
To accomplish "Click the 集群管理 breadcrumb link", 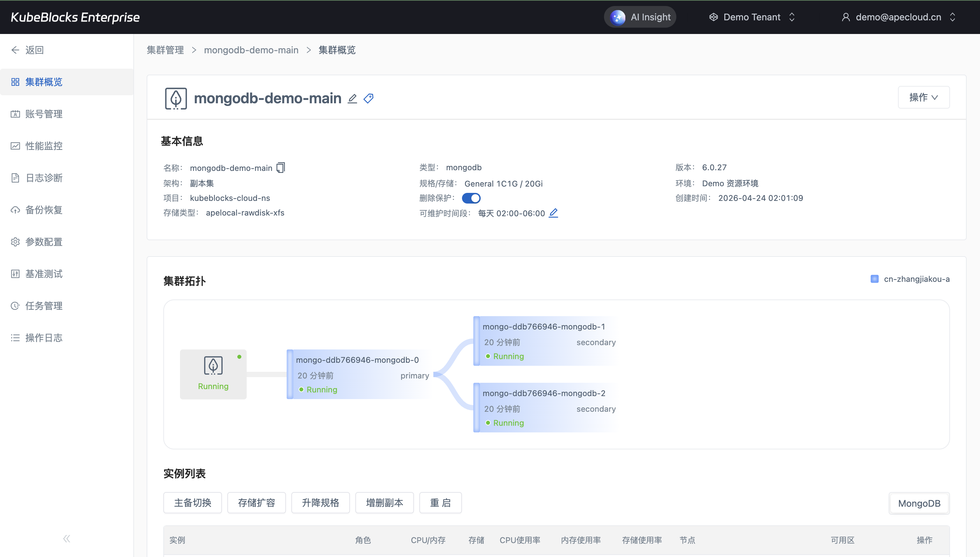I will pyautogui.click(x=165, y=50).
